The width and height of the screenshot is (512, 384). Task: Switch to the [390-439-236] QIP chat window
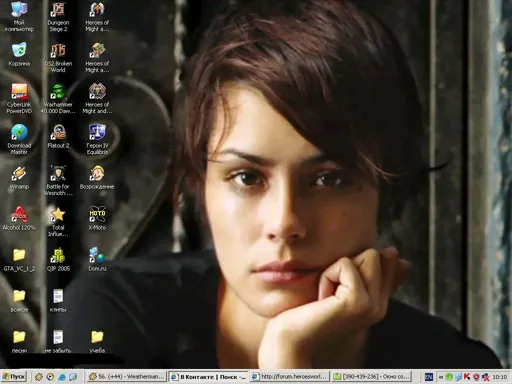pyautogui.click(x=371, y=377)
